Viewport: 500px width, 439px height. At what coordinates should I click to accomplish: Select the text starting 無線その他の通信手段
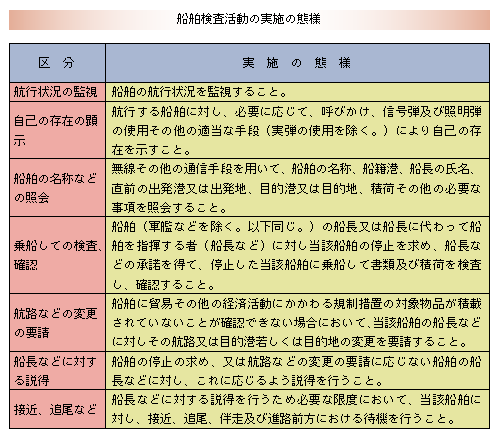coord(297,188)
